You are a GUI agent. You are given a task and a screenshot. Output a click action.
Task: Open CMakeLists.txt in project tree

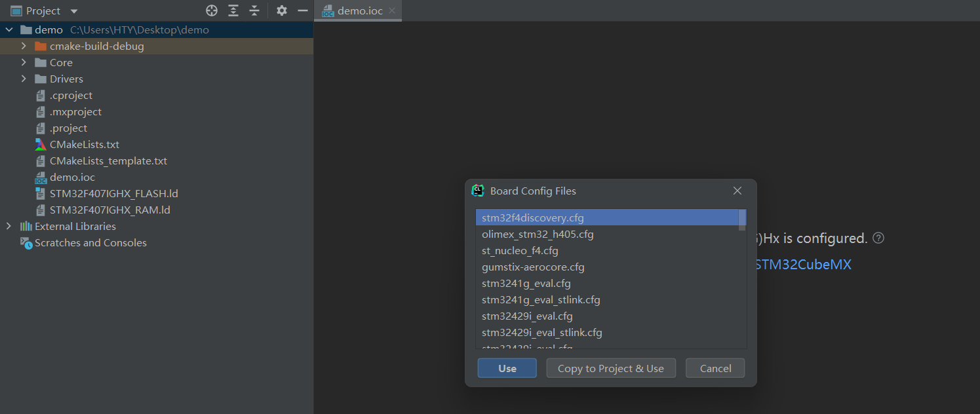click(x=84, y=145)
